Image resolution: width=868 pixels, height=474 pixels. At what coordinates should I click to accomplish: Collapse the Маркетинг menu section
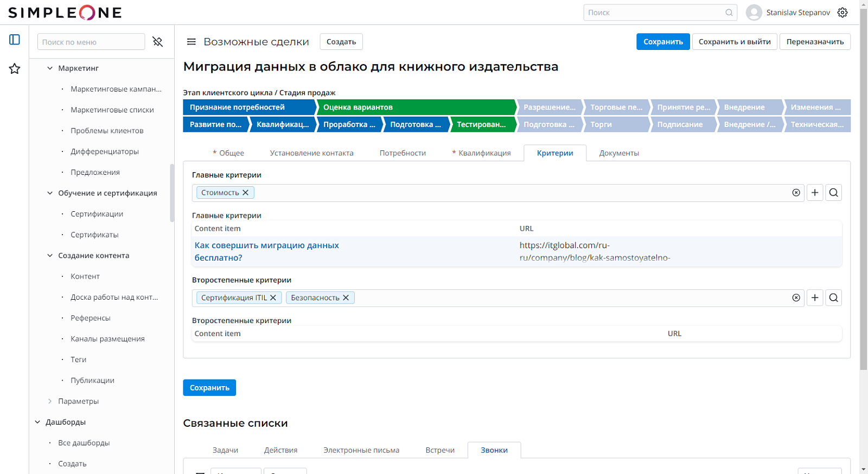[x=50, y=68]
